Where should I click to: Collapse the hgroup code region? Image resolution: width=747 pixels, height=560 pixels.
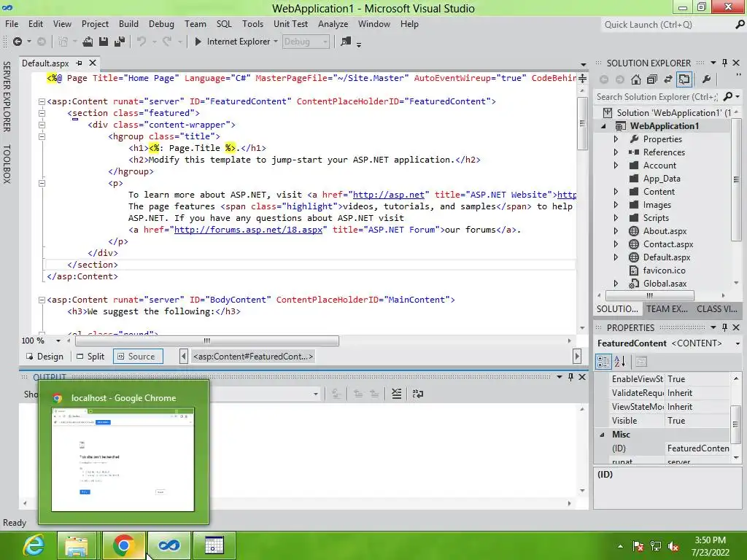(42, 136)
